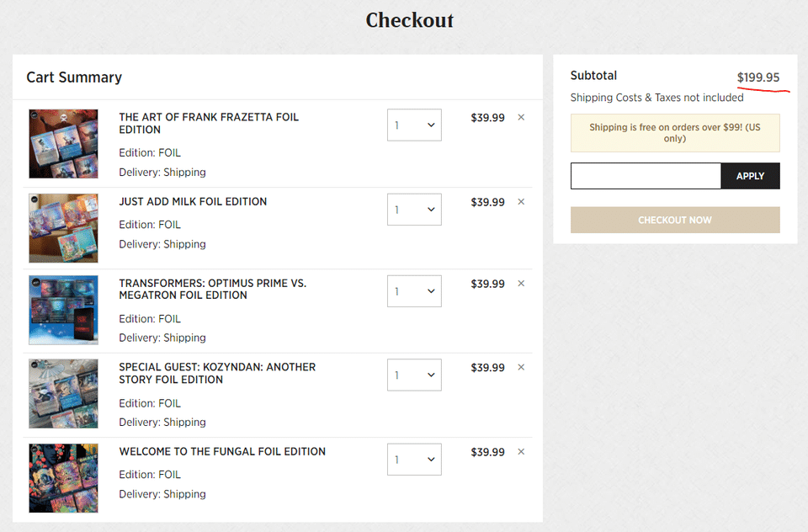The width and height of the screenshot is (808, 532).
Task: Remove Special Guest Kozyndan item from cart
Action: 521,368
